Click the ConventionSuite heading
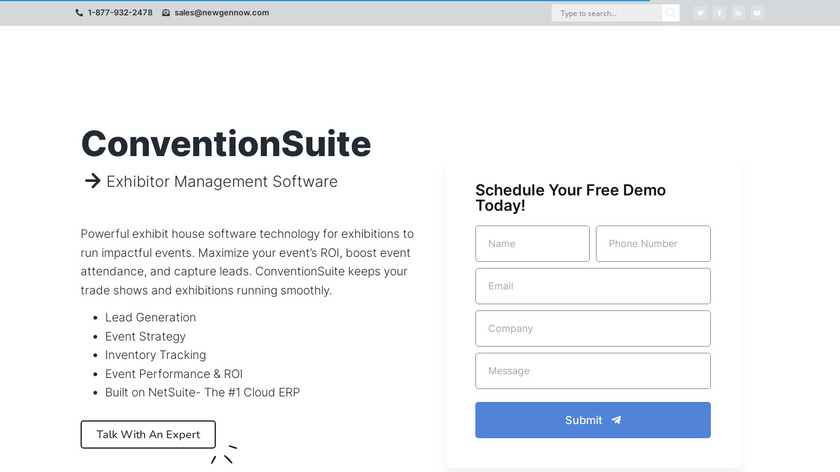The height and width of the screenshot is (472, 840). tap(226, 144)
